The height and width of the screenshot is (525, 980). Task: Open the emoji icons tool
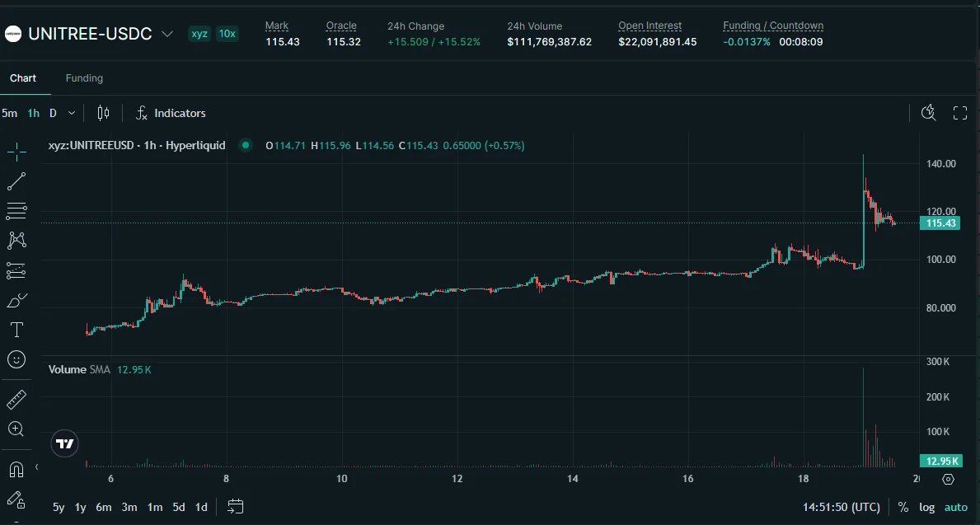(16, 359)
